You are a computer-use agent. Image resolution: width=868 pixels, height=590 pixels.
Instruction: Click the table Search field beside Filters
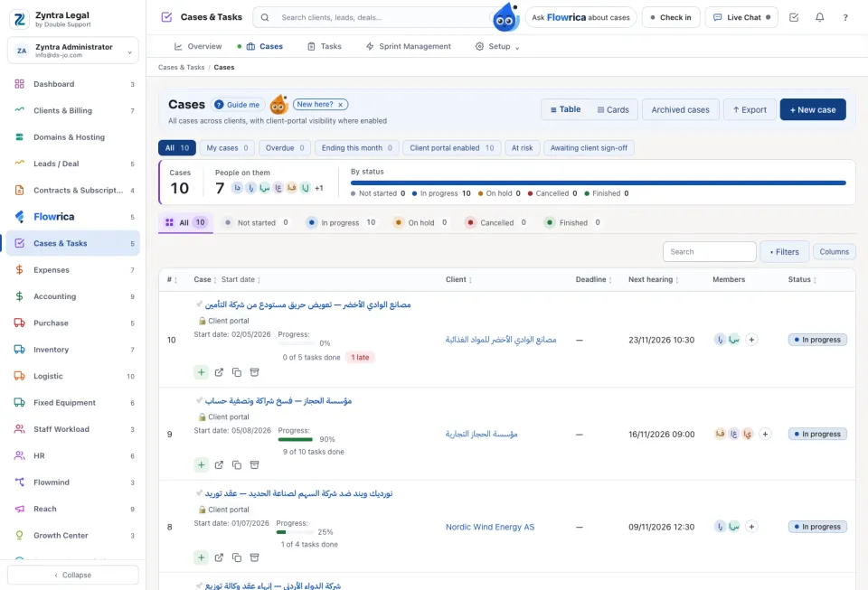pos(709,251)
